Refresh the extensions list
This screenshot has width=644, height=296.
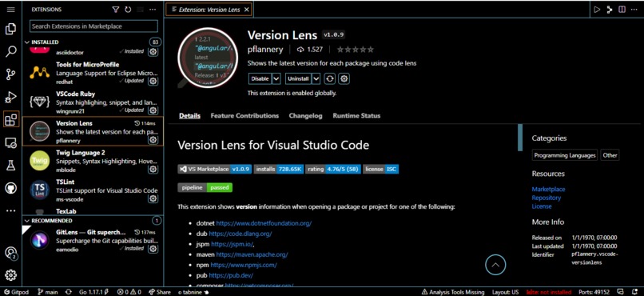pyautogui.click(x=128, y=10)
